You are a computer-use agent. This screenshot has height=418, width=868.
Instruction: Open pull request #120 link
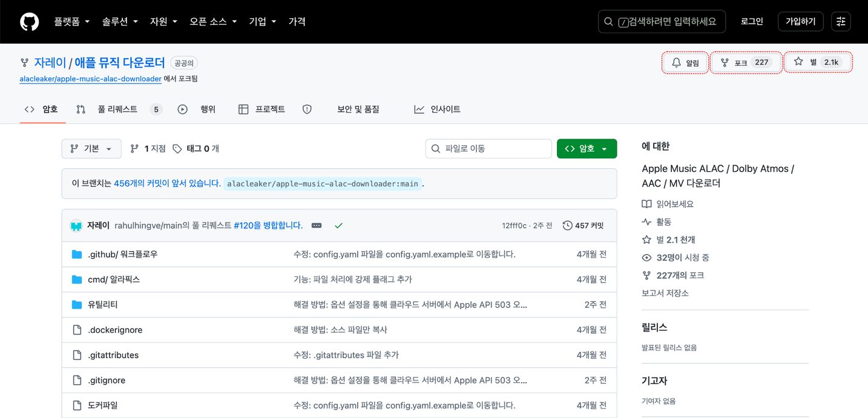pos(268,226)
